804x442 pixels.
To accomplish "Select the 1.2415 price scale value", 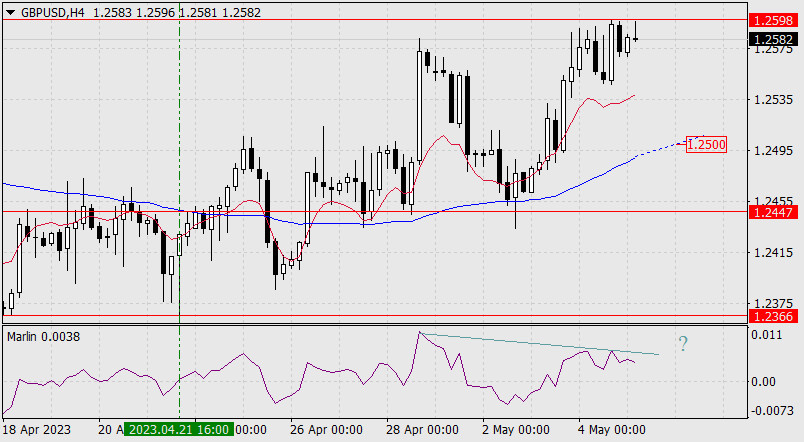I will [773, 252].
